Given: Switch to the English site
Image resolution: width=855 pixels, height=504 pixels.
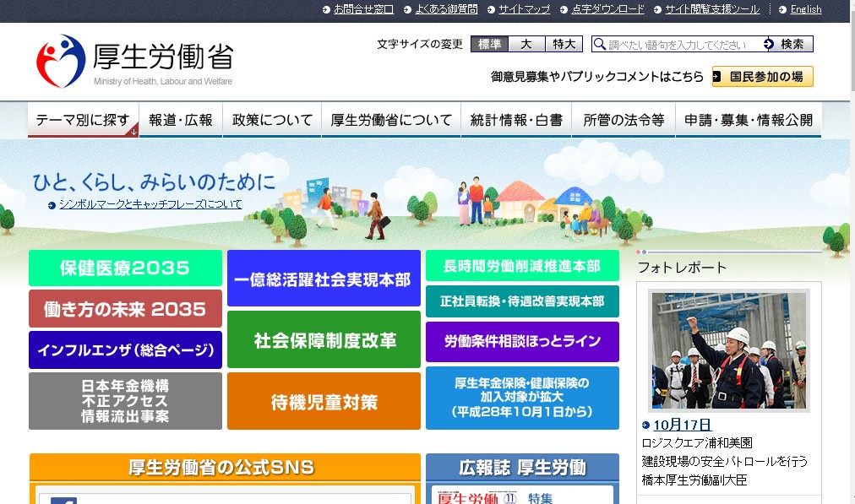Looking at the screenshot, I should [806, 9].
